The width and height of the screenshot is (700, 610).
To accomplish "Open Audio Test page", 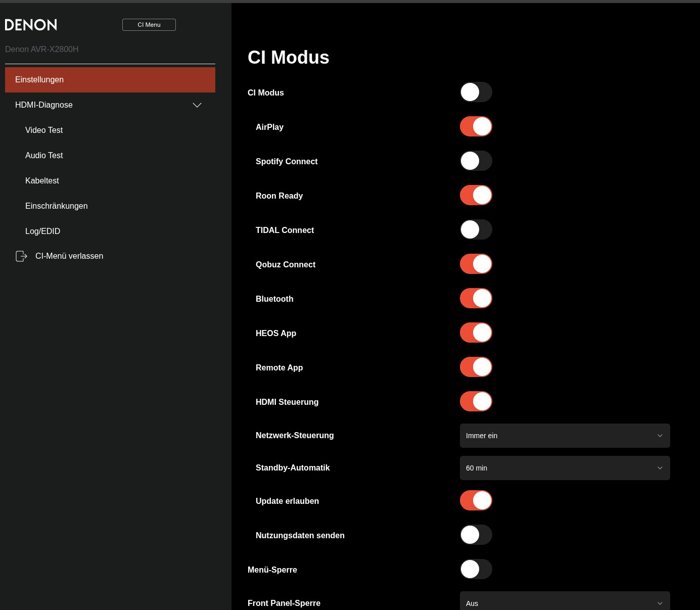I will pyautogui.click(x=44, y=156).
